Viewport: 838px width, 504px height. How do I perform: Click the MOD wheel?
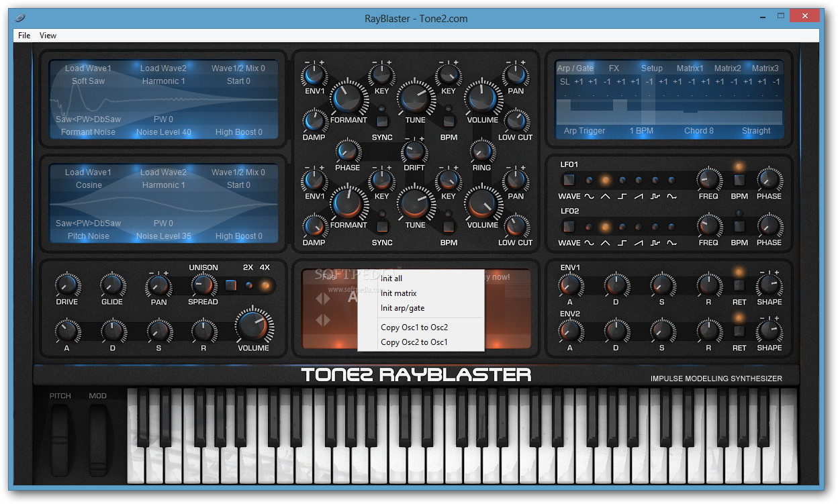tap(98, 440)
